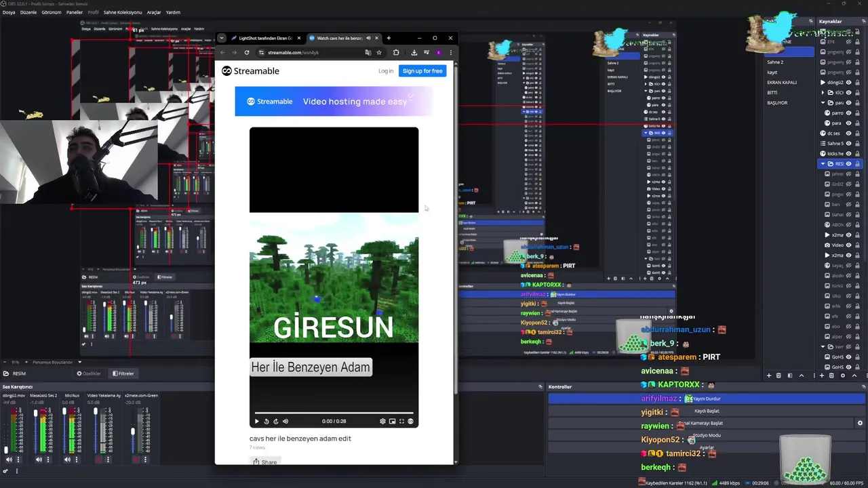Click the Streamable logo
868x488 pixels.
point(251,71)
